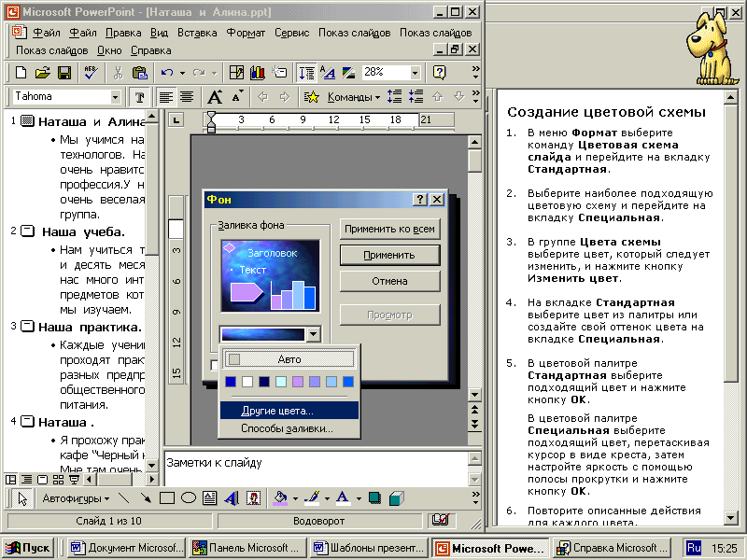Toggle center text alignment
The image size is (747, 560).
click(187, 97)
